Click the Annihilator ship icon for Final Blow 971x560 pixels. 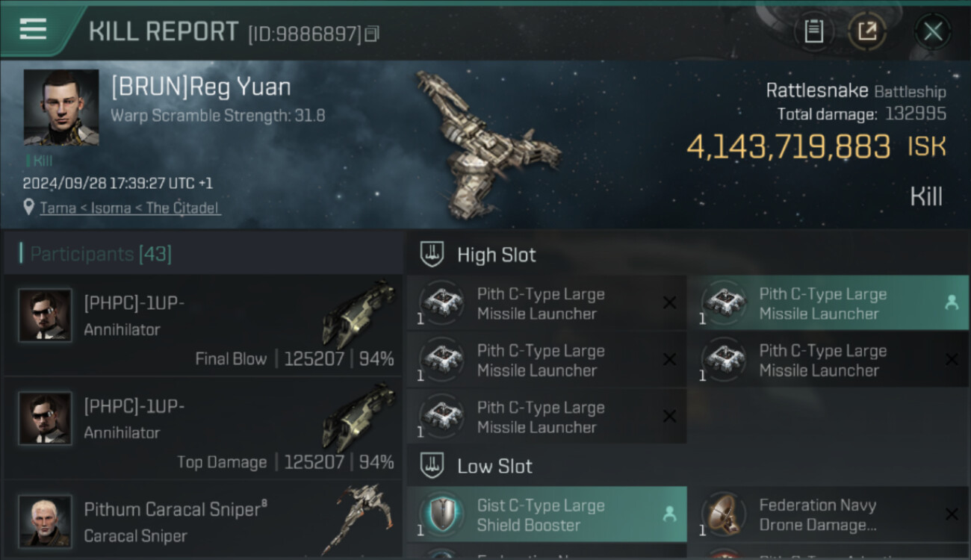[x=359, y=314]
